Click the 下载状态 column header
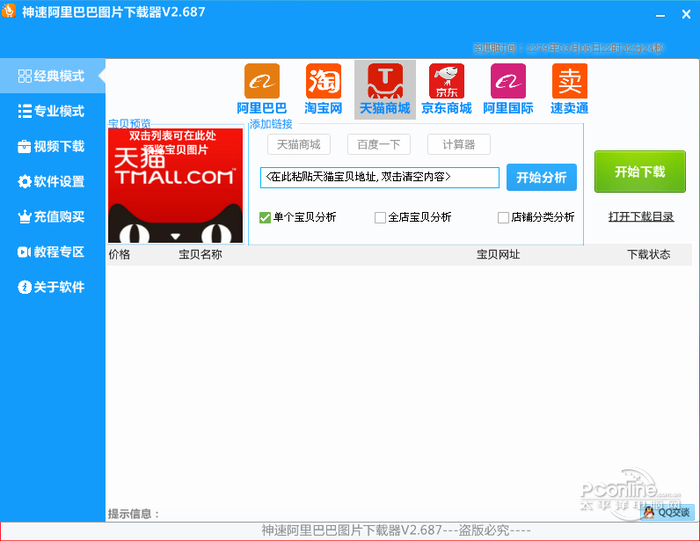The image size is (700, 541). [x=649, y=254]
